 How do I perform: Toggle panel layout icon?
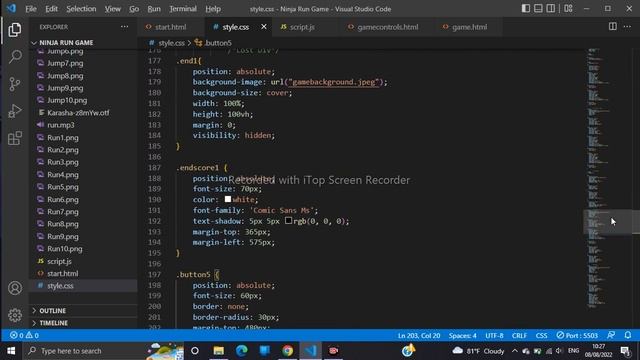[538, 9]
